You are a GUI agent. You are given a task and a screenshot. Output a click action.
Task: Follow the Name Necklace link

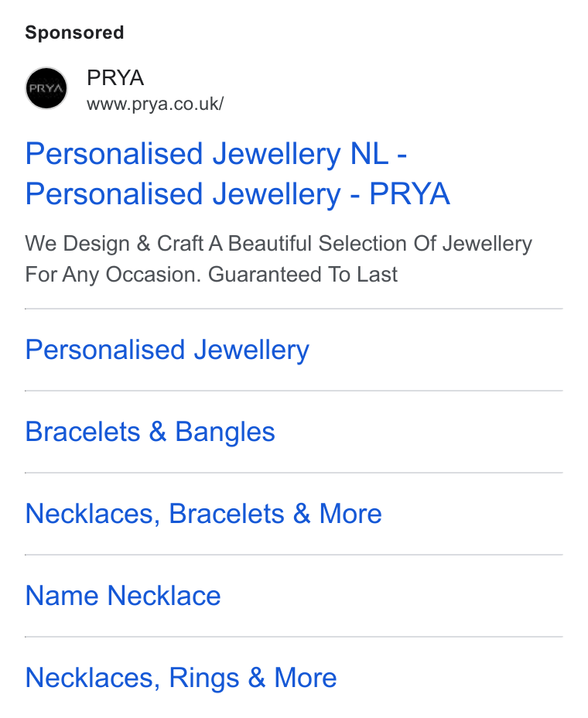click(x=123, y=596)
